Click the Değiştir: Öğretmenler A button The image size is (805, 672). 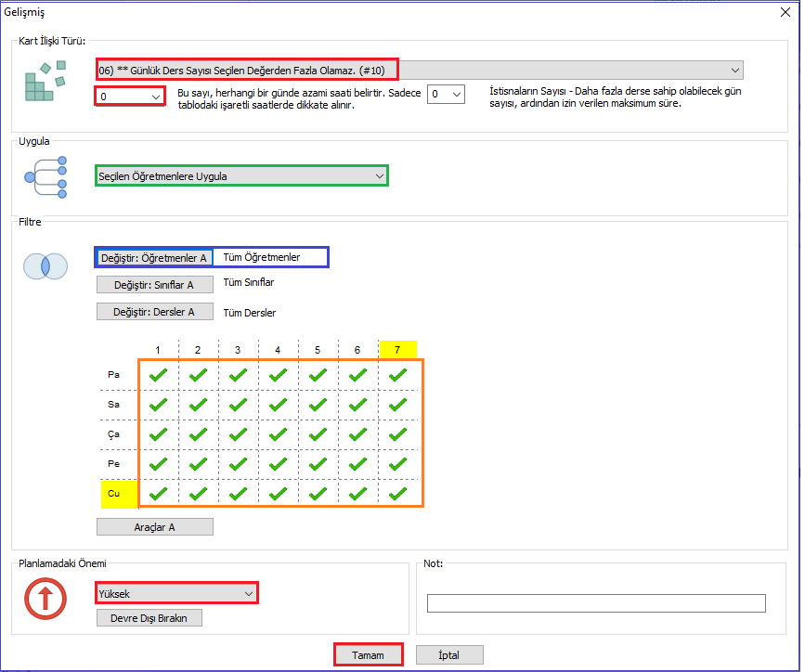pos(154,258)
